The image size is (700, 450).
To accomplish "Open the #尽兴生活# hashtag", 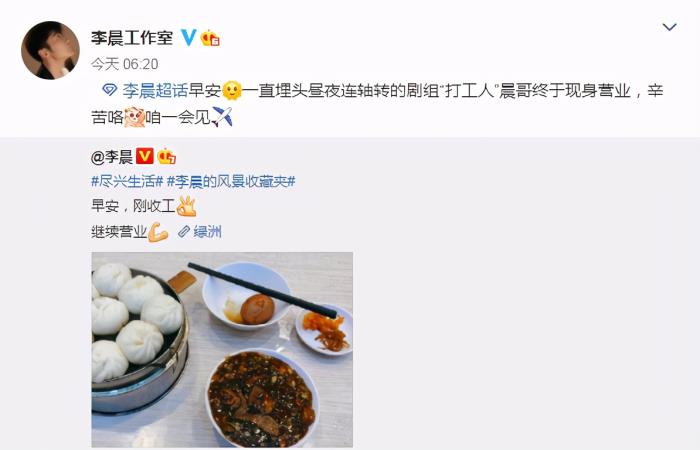I will [x=127, y=182].
